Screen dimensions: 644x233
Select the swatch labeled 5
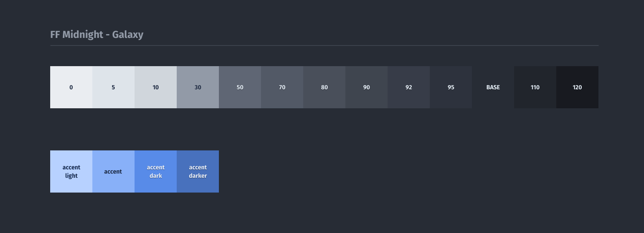point(113,87)
